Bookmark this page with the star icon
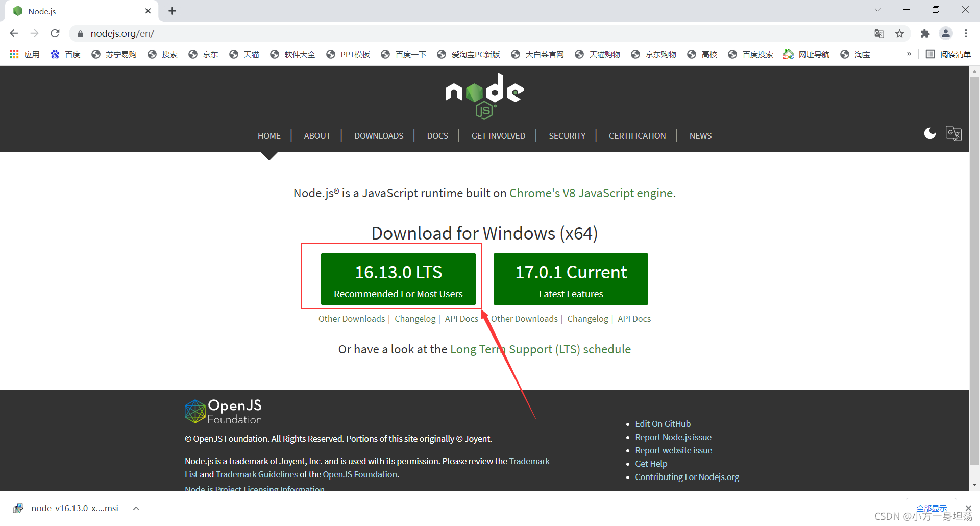The image size is (980, 526). [x=899, y=33]
